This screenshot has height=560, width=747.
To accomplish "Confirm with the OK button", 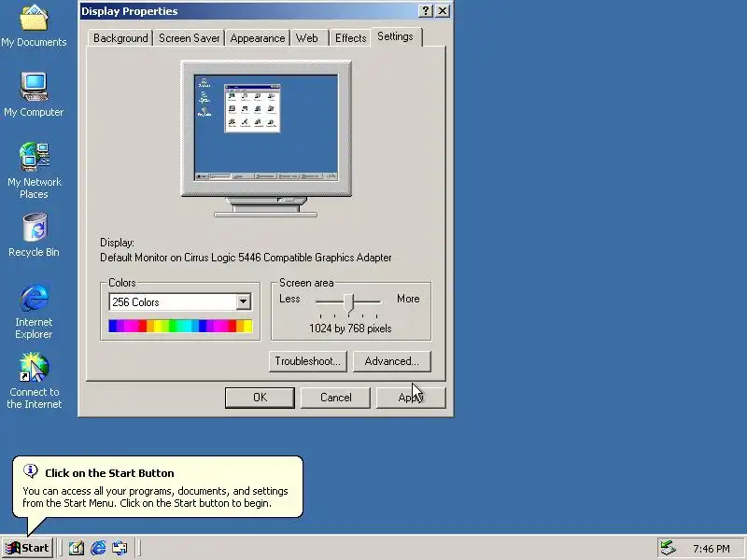I will tap(260, 398).
